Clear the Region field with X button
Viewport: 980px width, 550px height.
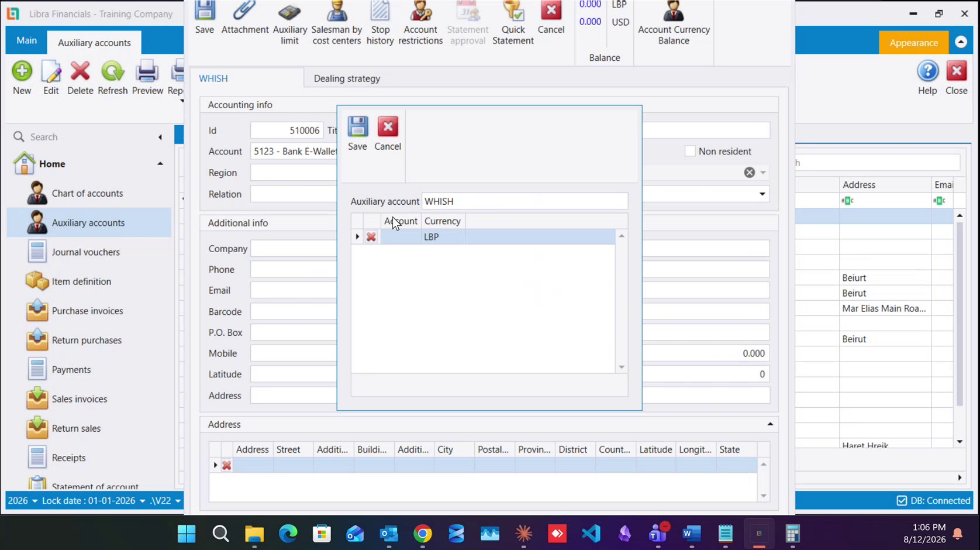point(749,173)
